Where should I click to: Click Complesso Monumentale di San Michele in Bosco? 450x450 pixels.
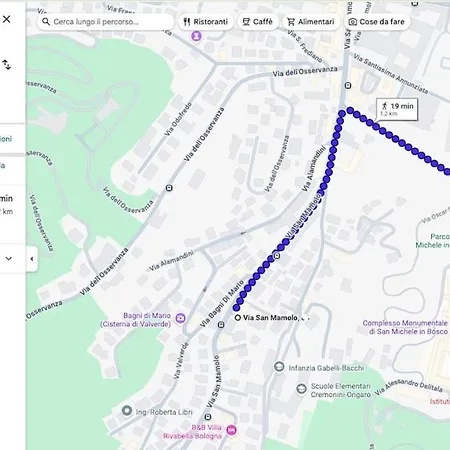[x=405, y=327]
